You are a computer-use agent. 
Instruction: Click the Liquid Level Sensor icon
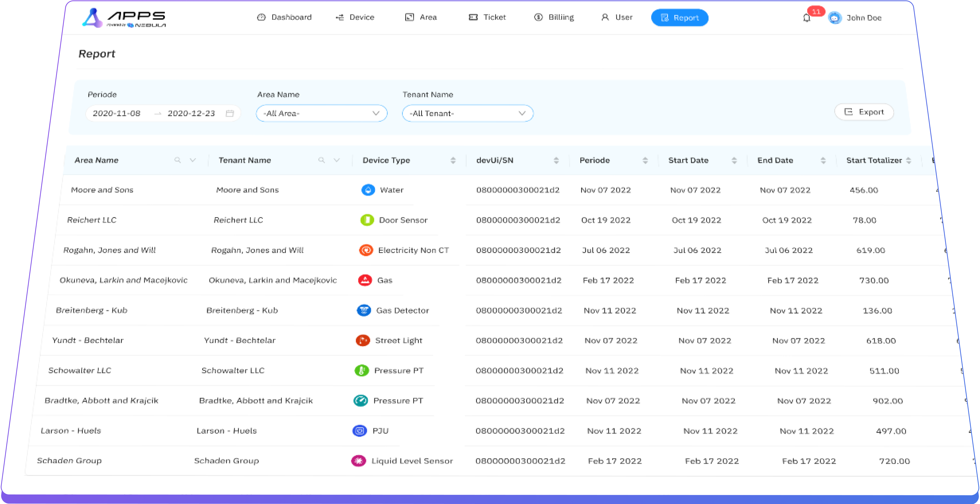tap(358, 461)
